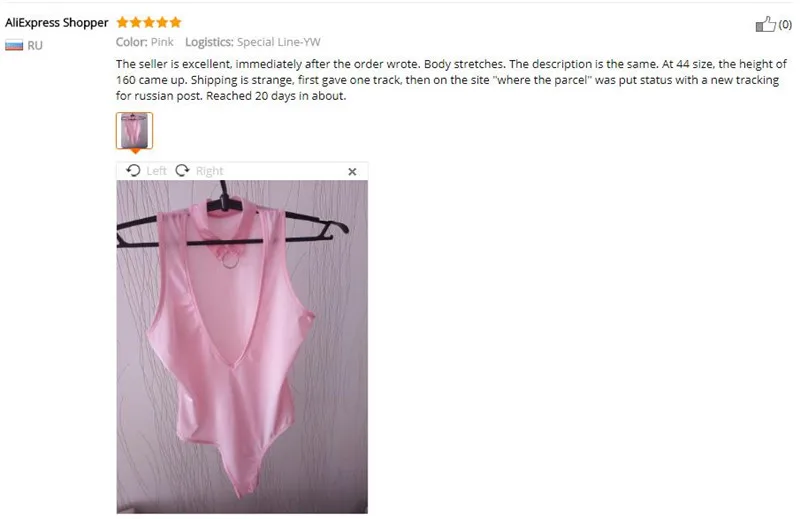Click the "Logistics:" label
The height and width of the screenshot is (519, 800).
(x=209, y=42)
